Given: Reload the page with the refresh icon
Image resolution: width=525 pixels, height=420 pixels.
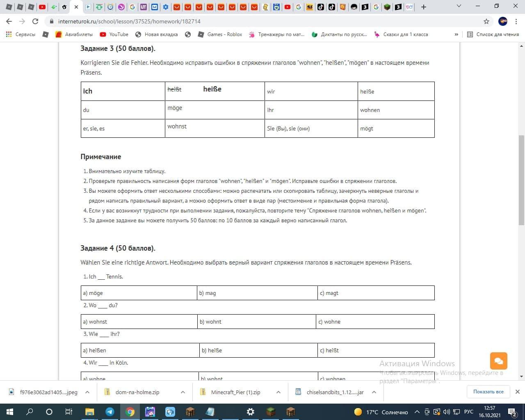Looking at the screenshot, I should (x=35, y=21).
